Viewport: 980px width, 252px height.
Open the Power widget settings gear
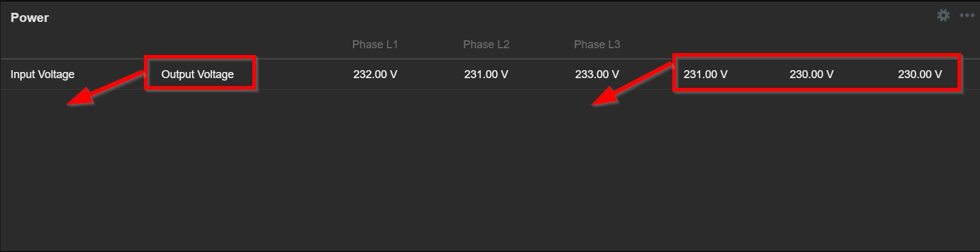943,16
